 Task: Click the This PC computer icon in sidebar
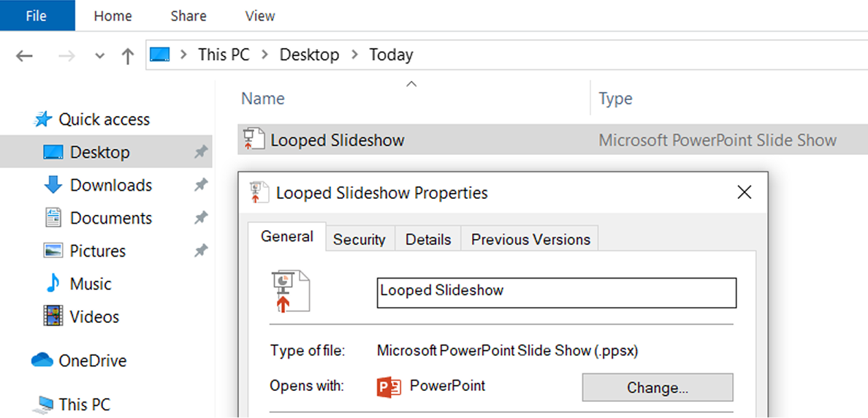tap(42, 404)
